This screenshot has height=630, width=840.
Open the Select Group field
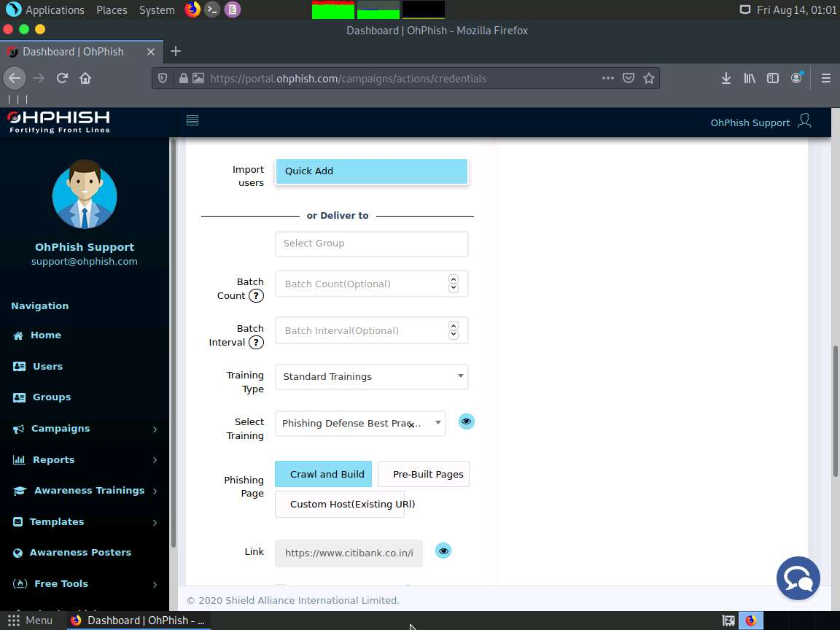371,244
